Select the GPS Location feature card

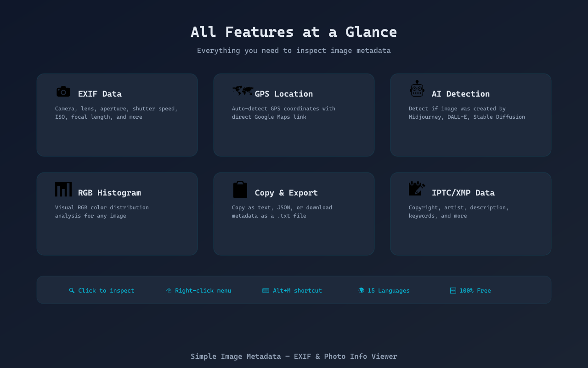(x=294, y=115)
